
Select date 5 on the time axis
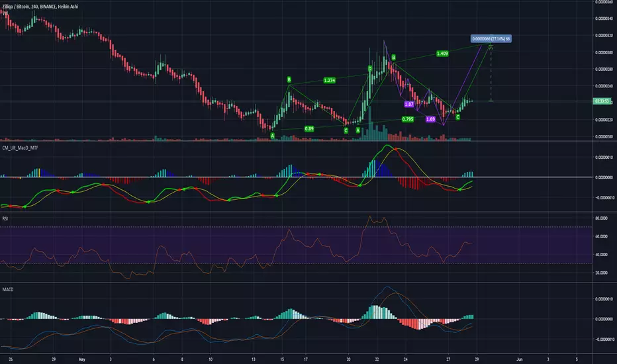click(577, 359)
